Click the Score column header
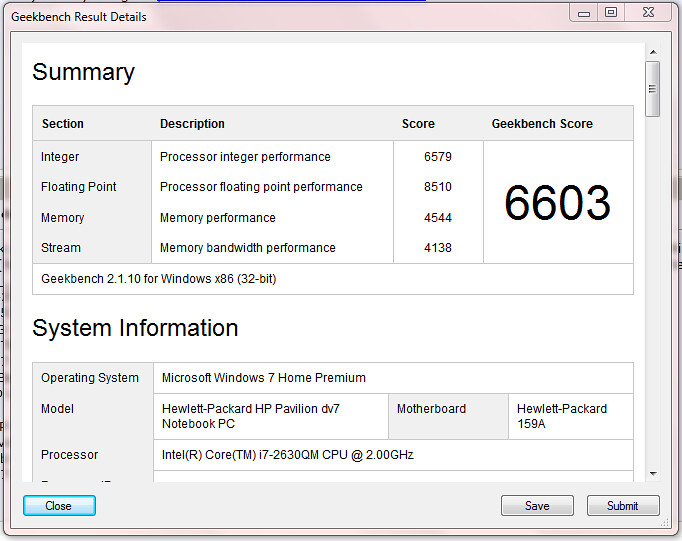Image resolution: width=682 pixels, height=541 pixels. (x=418, y=124)
